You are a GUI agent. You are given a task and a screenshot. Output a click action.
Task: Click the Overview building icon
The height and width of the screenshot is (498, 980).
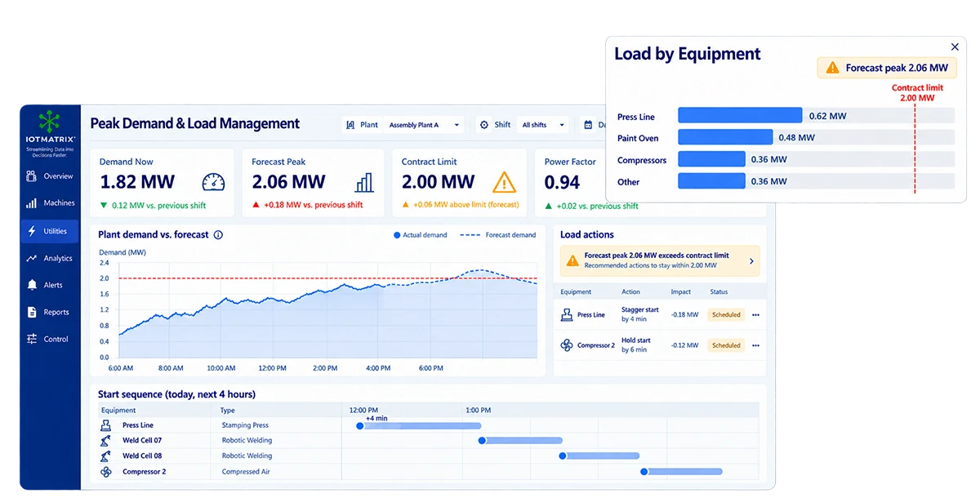[x=32, y=176]
